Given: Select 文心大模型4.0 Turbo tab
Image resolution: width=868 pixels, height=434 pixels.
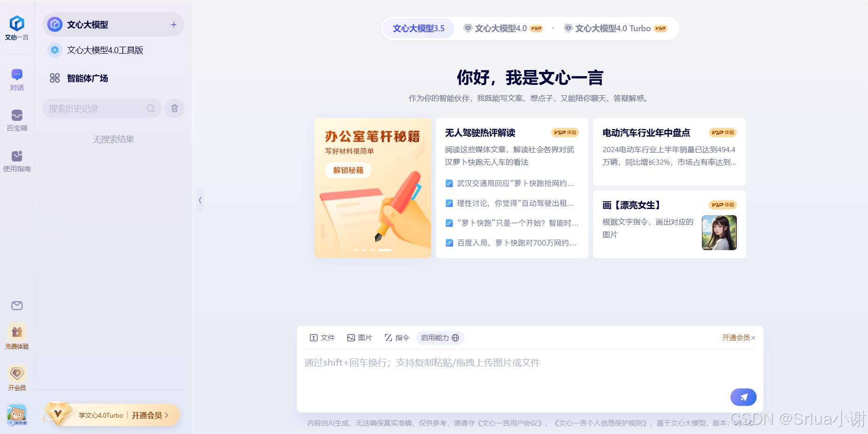Looking at the screenshot, I should click(x=615, y=28).
